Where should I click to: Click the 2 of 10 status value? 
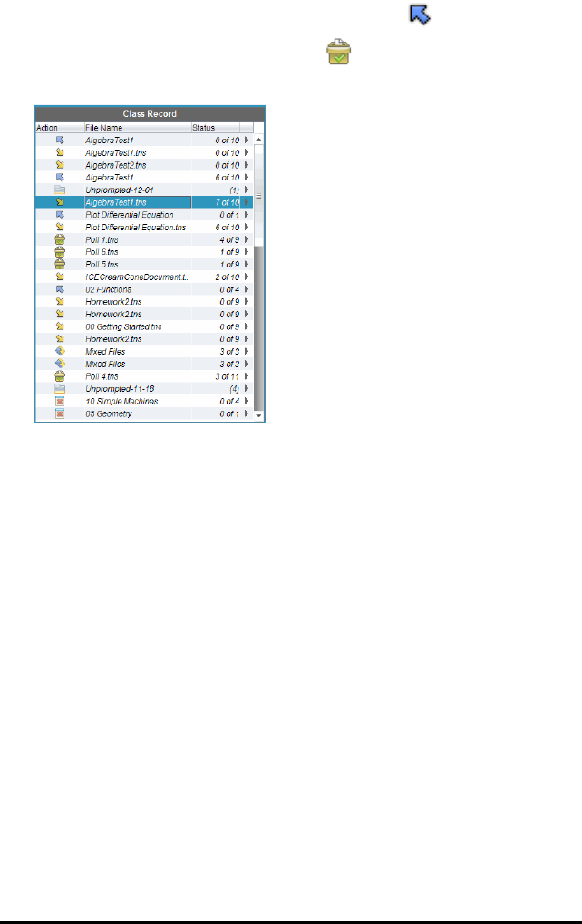pos(228,277)
